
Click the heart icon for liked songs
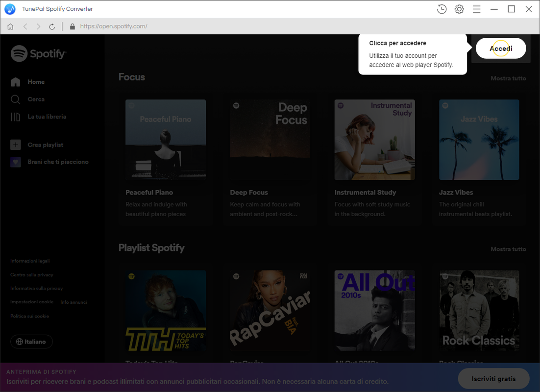pyautogui.click(x=16, y=162)
